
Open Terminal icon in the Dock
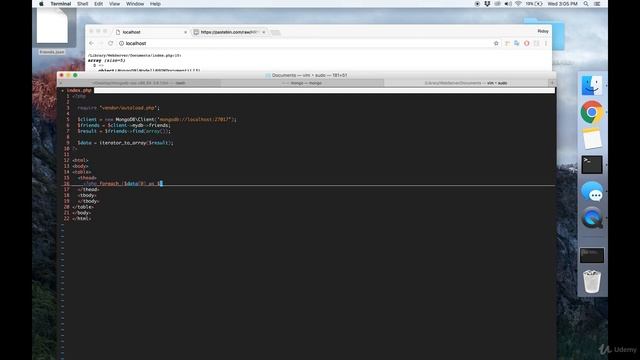592,164
